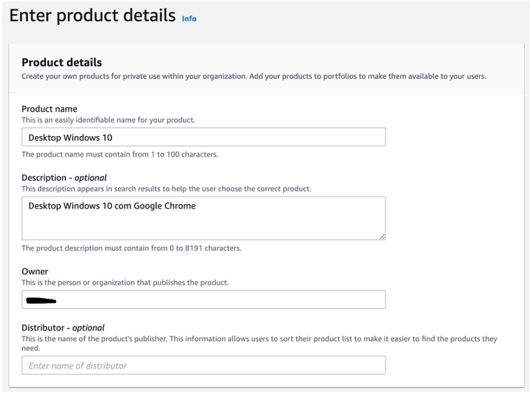Click the "person or organization" helper text

point(125,282)
